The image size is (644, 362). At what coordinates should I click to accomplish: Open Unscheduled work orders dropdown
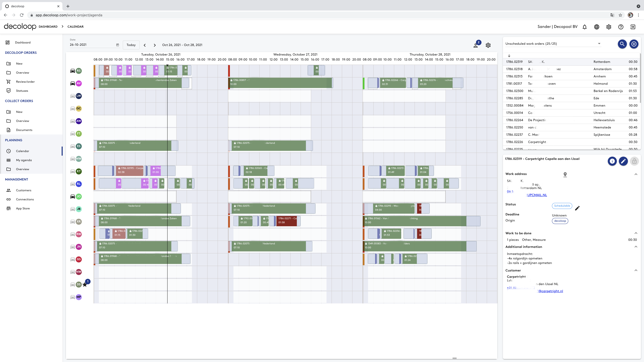(553, 44)
